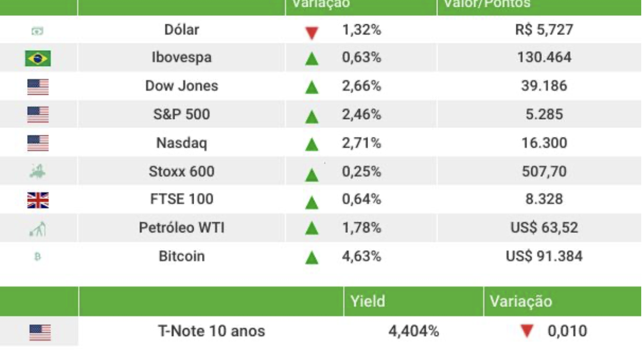
Task: Select the S&P 500 row label
Action: [182, 114]
